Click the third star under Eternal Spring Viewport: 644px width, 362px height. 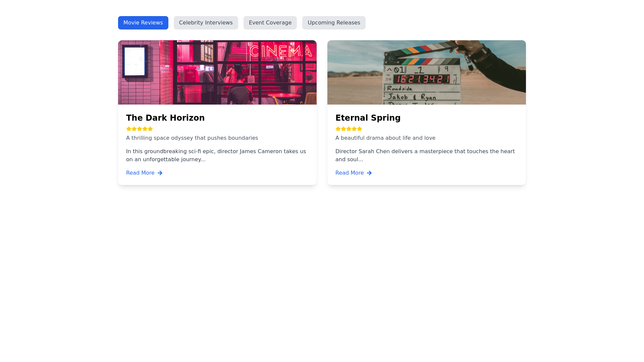(349, 129)
